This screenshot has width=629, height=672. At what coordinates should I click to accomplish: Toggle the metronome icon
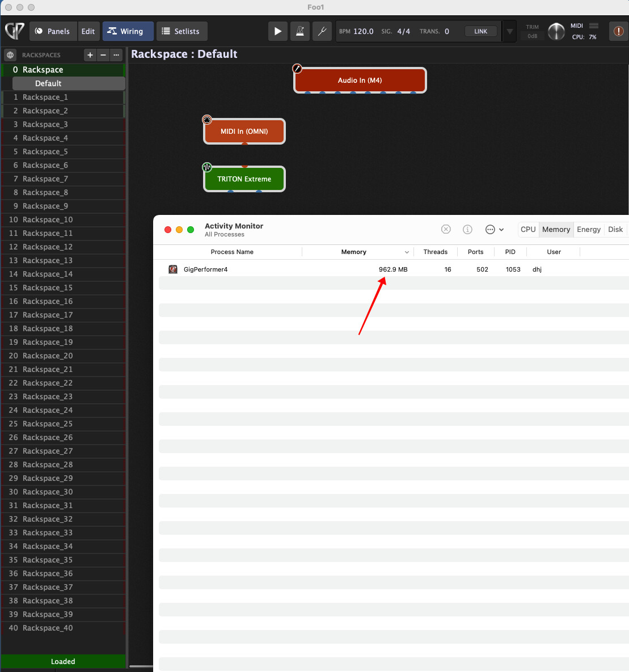[x=300, y=31]
